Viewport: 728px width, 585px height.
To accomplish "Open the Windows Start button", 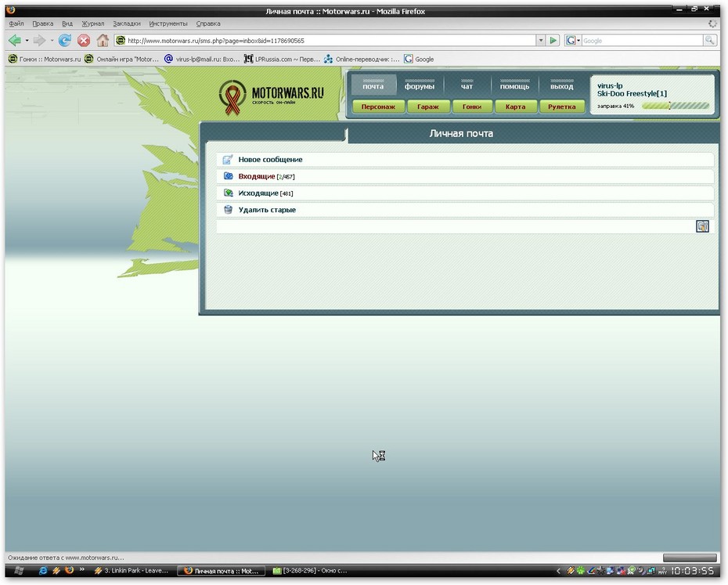I will 19,571.
